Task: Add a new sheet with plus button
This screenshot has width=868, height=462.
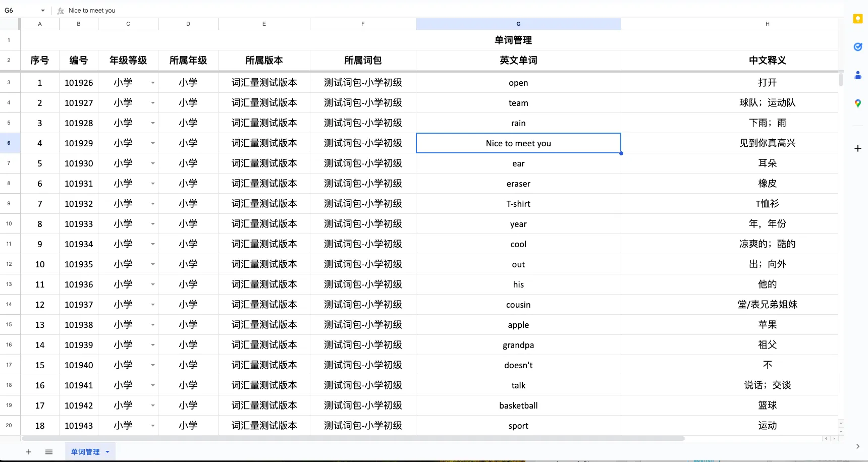Action: pyautogui.click(x=29, y=452)
